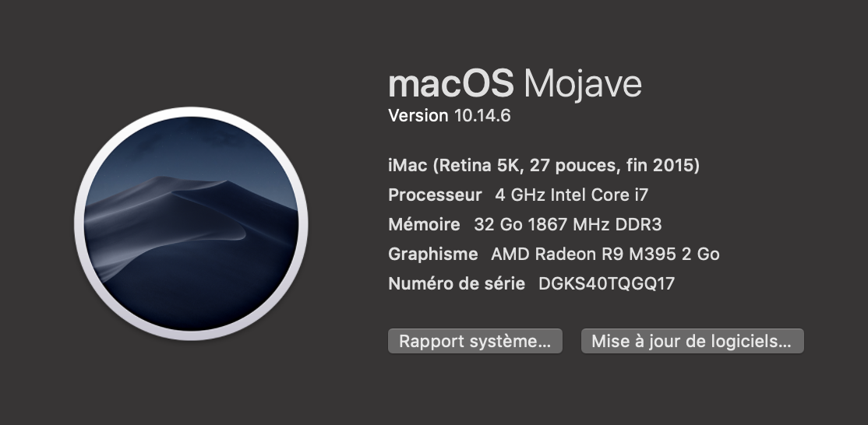This screenshot has height=425, width=868.
Task: Click the Graphisme label
Action: pyautogui.click(x=432, y=254)
